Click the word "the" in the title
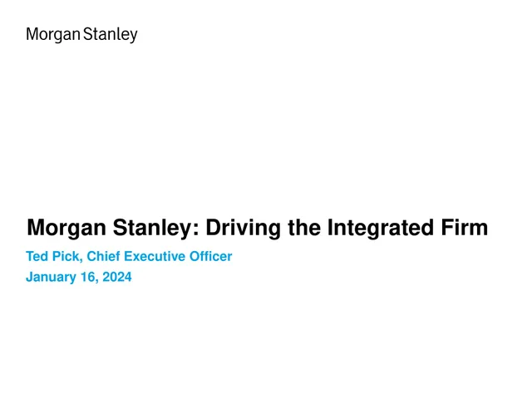532x399 pixels. pyautogui.click(x=304, y=227)
